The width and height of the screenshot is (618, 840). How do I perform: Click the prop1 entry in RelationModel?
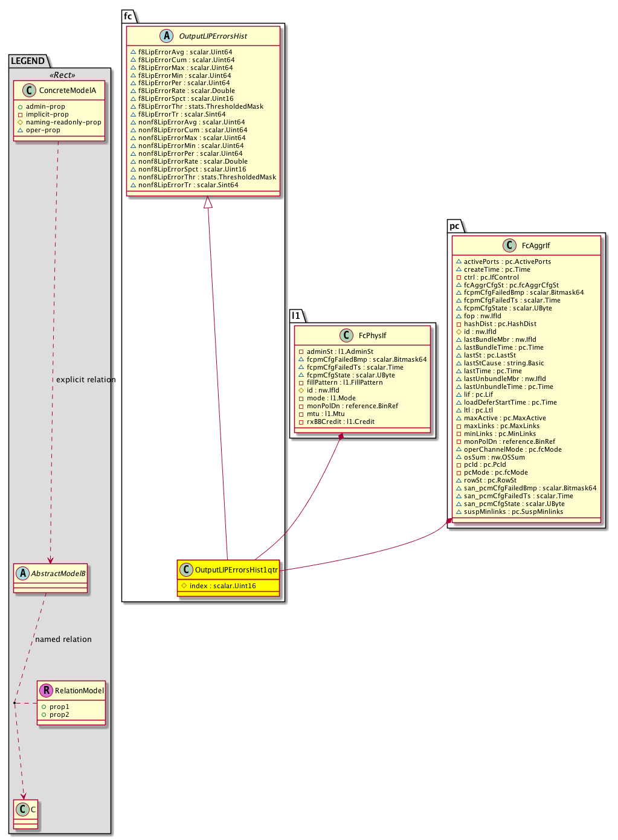tap(59, 707)
